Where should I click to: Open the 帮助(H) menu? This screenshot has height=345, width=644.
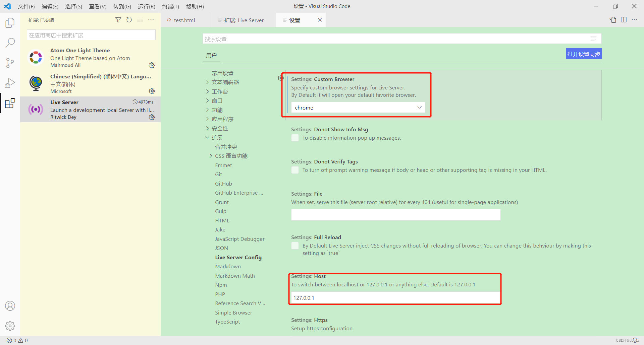pyautogui.click(x=195, y=6)
